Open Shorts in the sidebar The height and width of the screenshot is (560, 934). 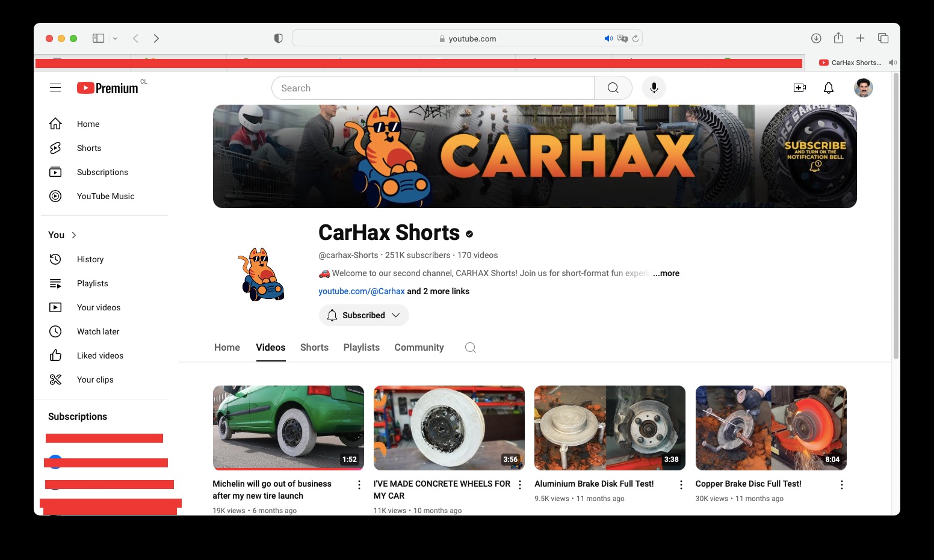coord(105,148)
